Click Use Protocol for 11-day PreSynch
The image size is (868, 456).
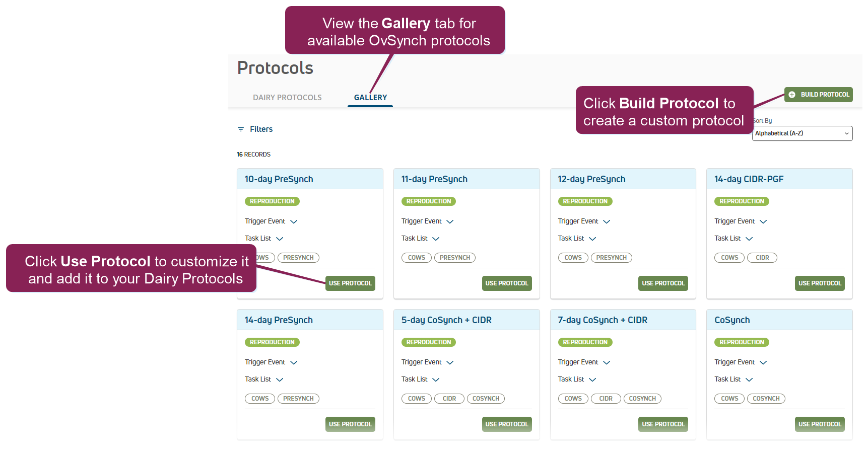pos(507,283)
